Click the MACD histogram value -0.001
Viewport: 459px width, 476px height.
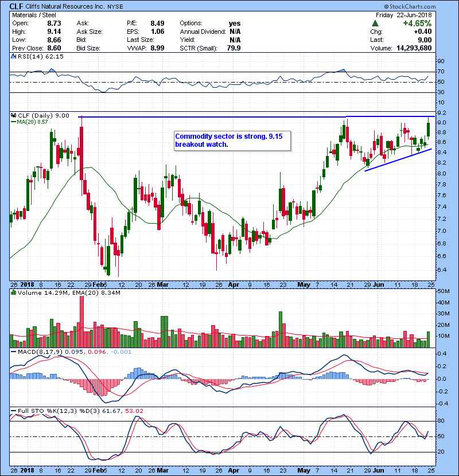coord(121,352)
